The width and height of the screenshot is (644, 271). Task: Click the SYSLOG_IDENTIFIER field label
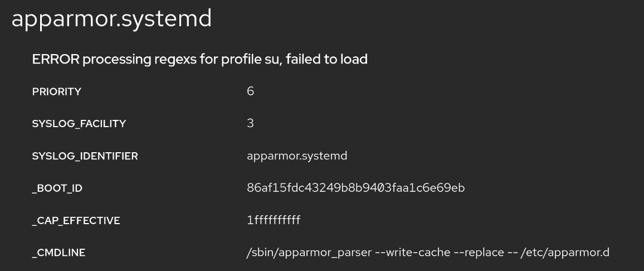(85, 156)
